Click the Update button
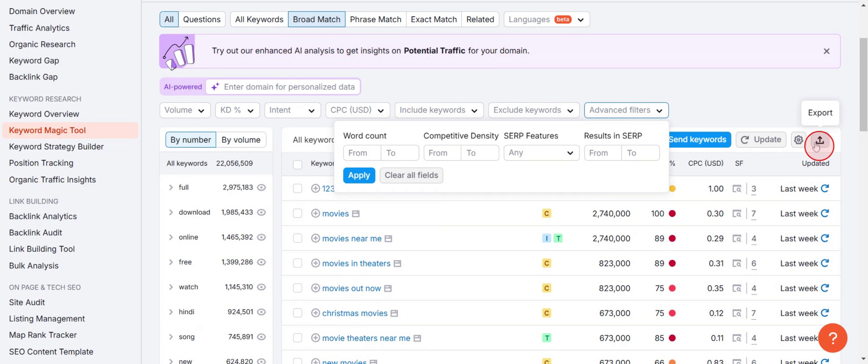Viewport: 868px width, 364px height. point(761,140)
